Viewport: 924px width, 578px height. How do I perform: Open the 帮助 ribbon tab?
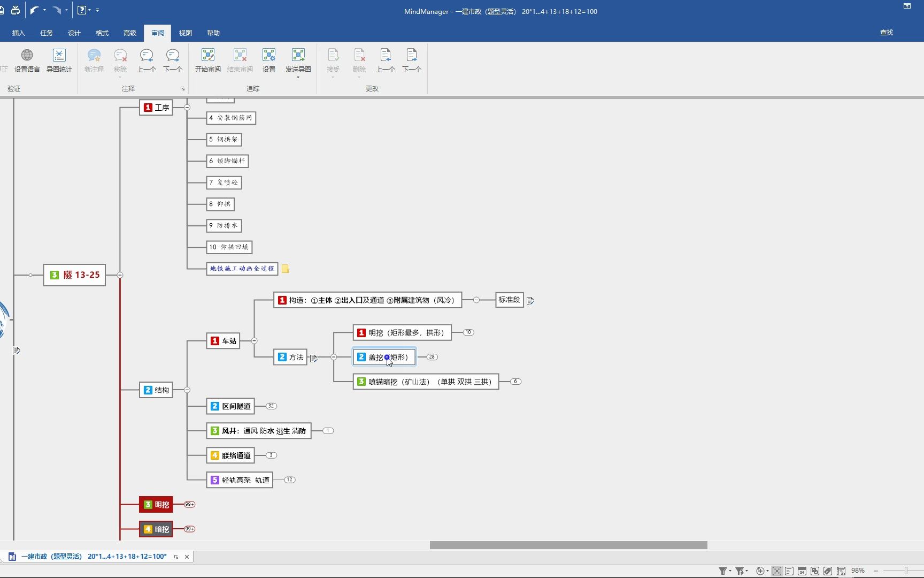tap(213, 33)
